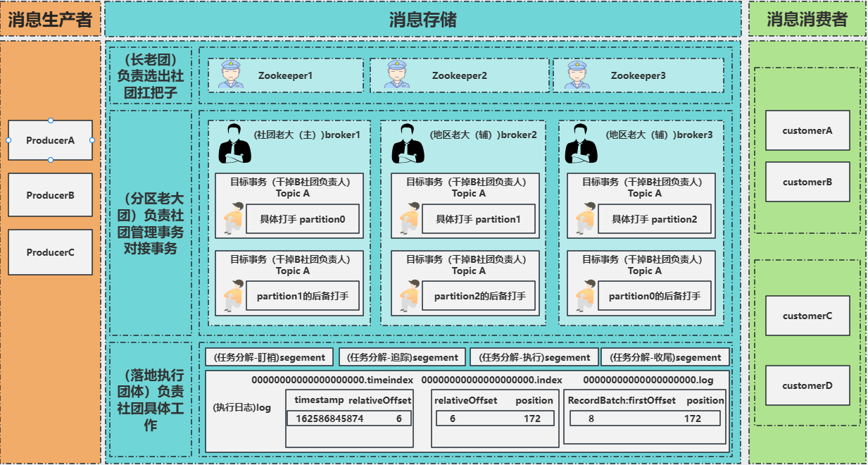The width and height of the screenshot is (868, 465).
Task: Select the customerC box
Action: pos(807,316)
